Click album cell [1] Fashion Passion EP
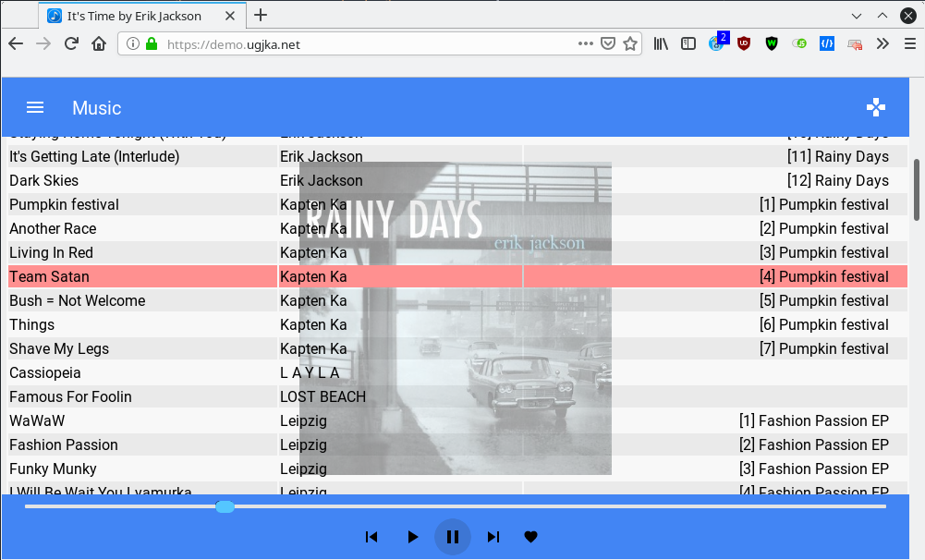The height and width of the screenshot is (560, 925). [x=814, y=420]
